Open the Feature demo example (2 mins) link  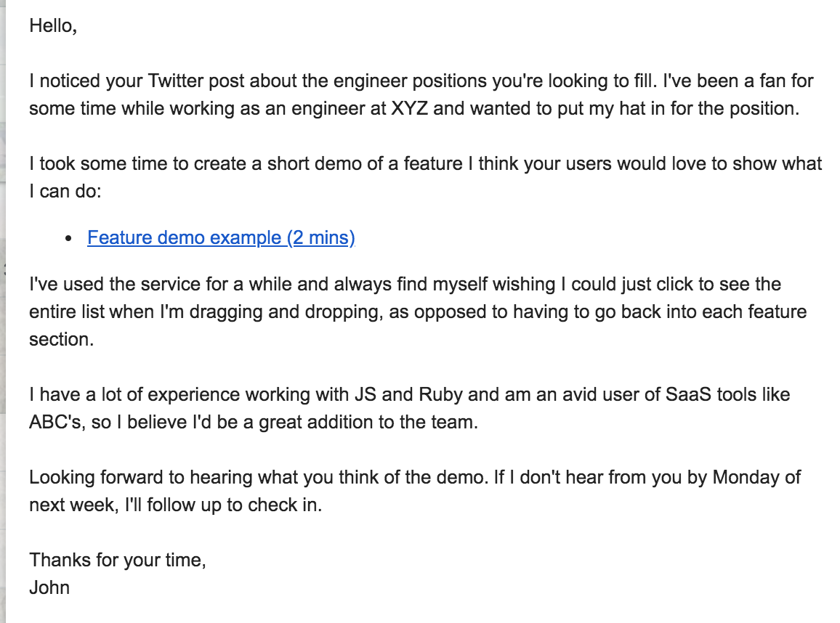(221, 237)
